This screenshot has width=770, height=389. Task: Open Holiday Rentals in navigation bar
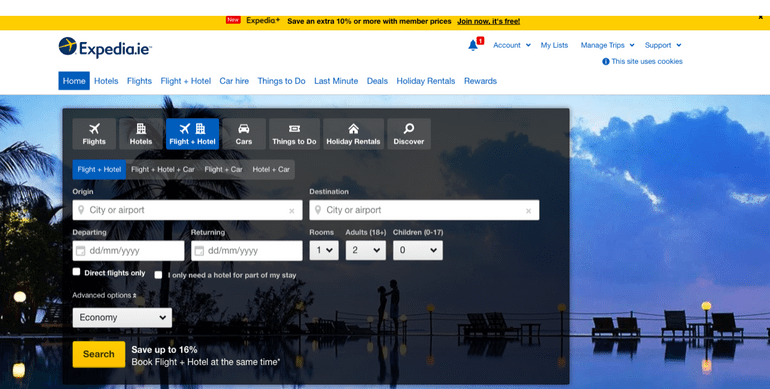pos(426,81)
